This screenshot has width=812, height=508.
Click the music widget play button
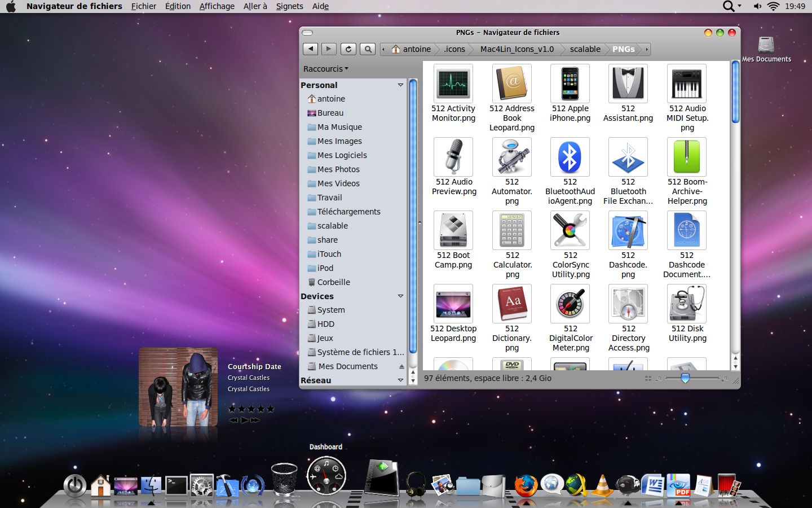[244, 420]
